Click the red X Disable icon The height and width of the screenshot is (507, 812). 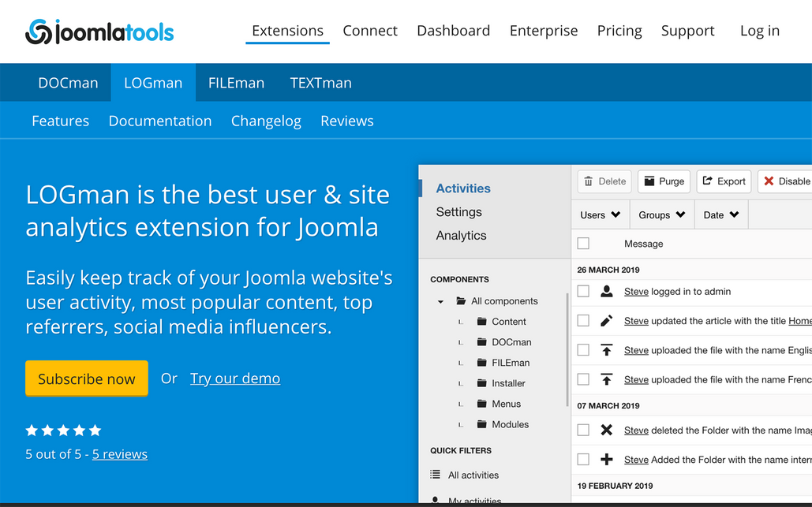tap(769, 181)
